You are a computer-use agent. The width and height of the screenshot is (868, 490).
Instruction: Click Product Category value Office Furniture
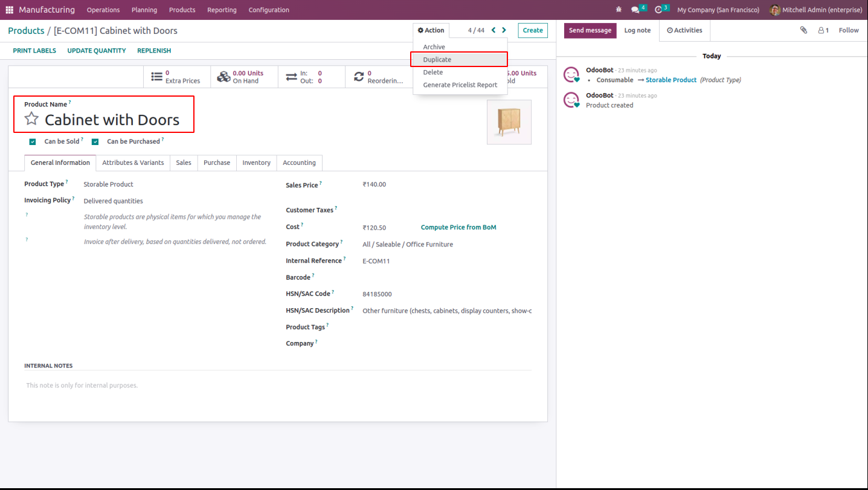[x=408, y=245]
